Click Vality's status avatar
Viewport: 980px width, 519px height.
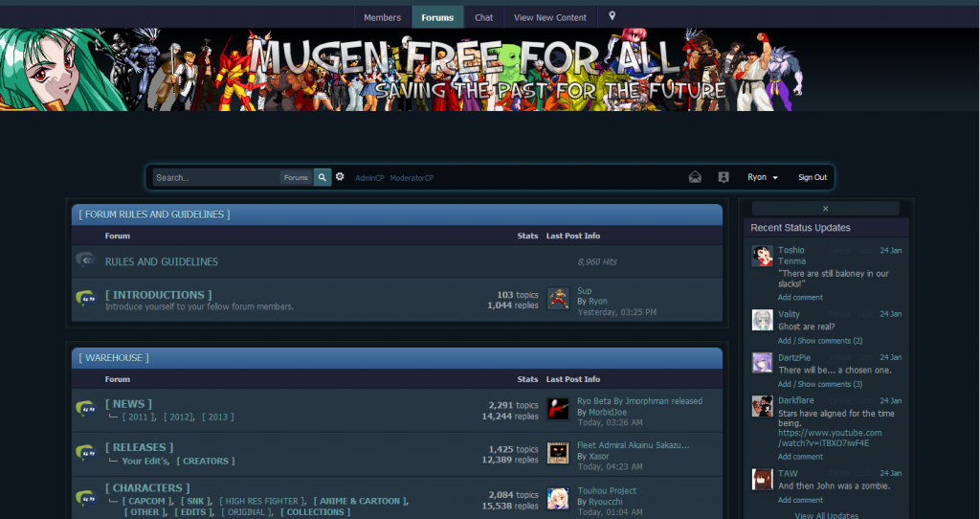[x=762, y=320]
